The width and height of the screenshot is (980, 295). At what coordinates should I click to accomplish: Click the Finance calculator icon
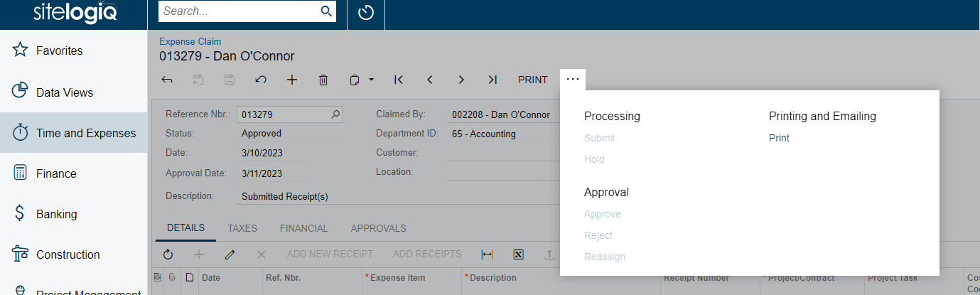[x=21, y=173]
